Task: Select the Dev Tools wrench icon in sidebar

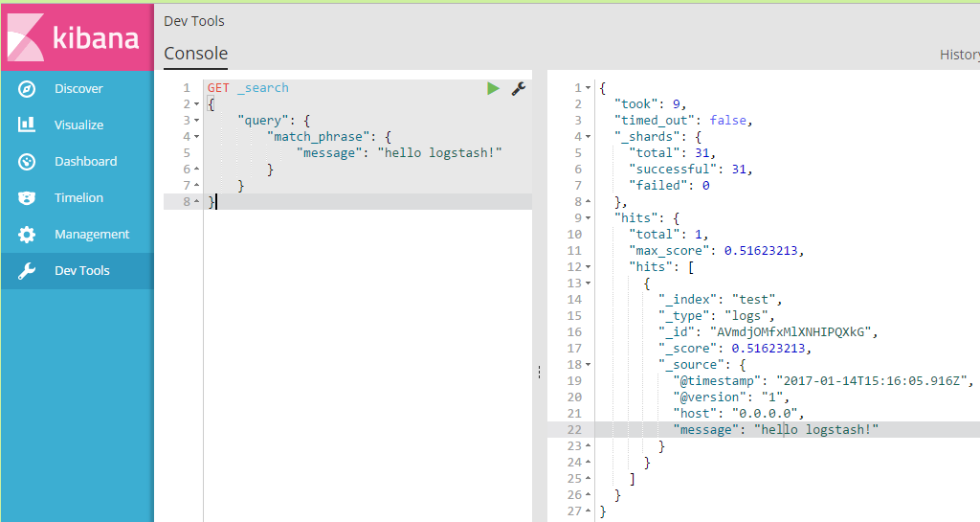Action: [27, 271]
